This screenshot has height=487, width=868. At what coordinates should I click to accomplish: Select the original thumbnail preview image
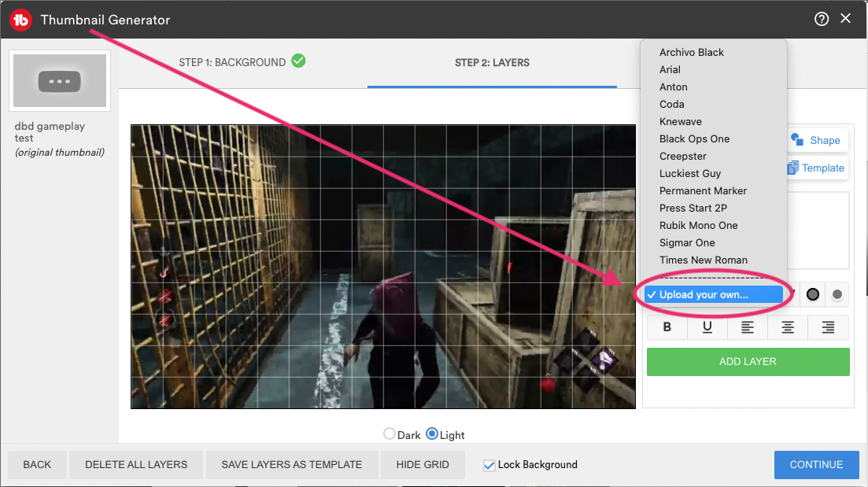pos(60,81)
